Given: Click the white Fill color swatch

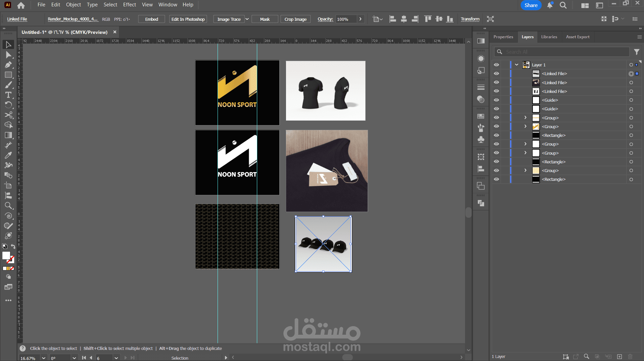Looking at the screenshot, I should tap(6, 255).
